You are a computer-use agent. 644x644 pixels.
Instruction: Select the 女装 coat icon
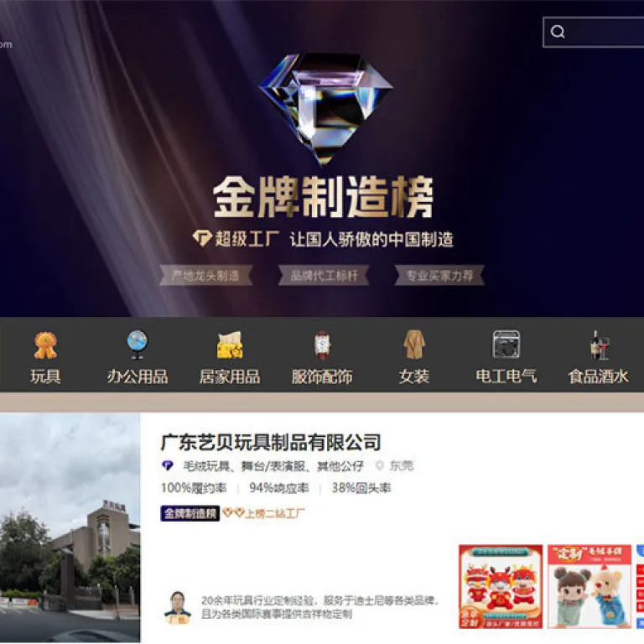click(414, 345)
